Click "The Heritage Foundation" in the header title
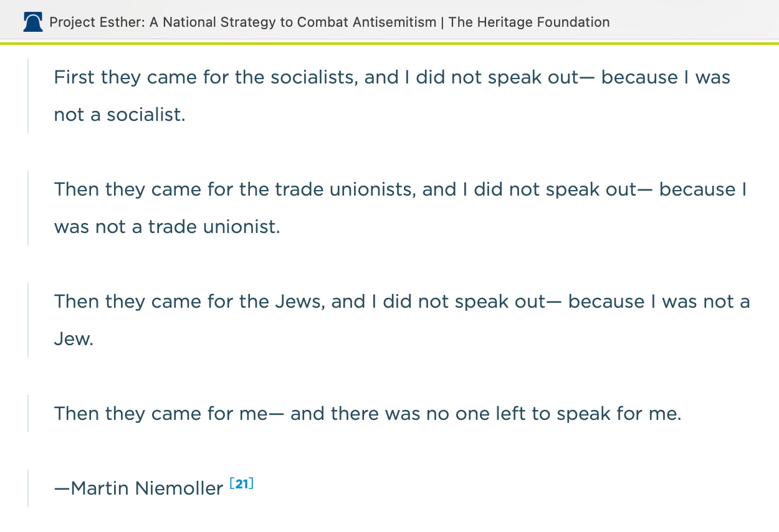The height and width of the screenshot is (532, 779). (x=528, y=23)
